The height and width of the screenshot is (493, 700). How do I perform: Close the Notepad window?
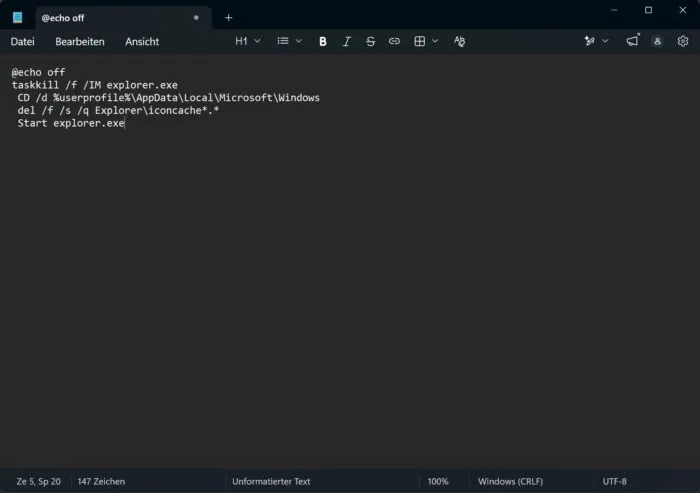tap(683, 10)
